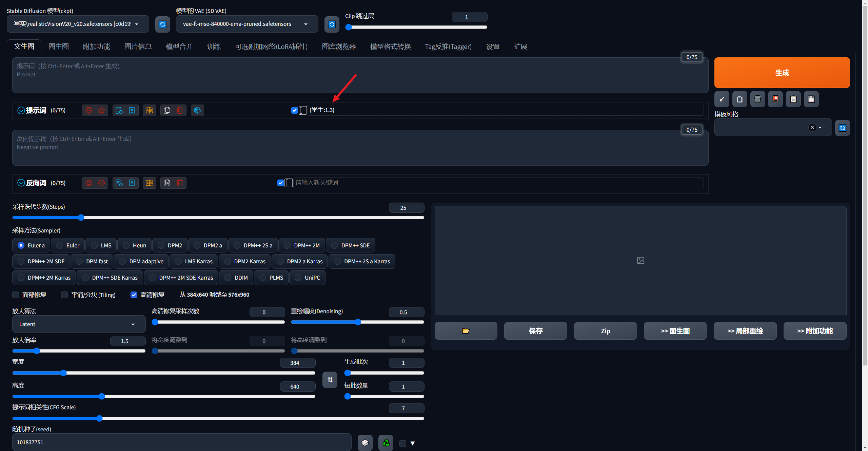Enable the 面部修复 checkbox
Viewport: 868px width, 451px height.
[x=16, y=295]
